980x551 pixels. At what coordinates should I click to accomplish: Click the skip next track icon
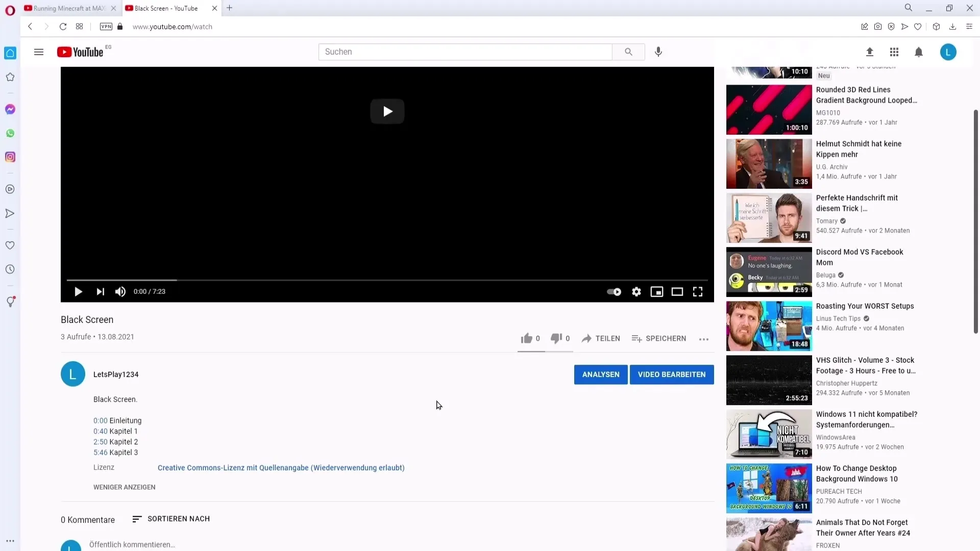(100, 291)
